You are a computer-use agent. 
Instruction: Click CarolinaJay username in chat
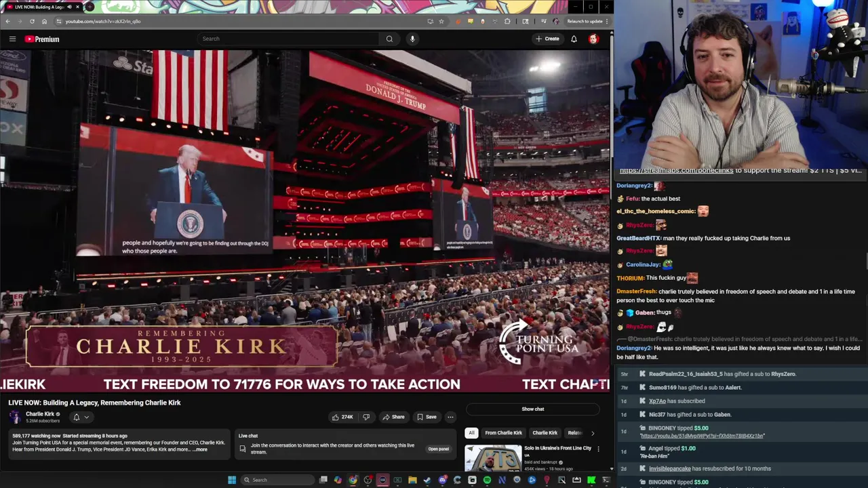[x=642, y=265]
